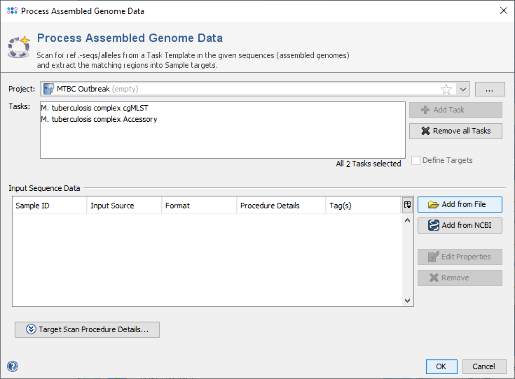Open the help icon at bottom left
The image size is (515, 379).
click(x=13, y=367)
